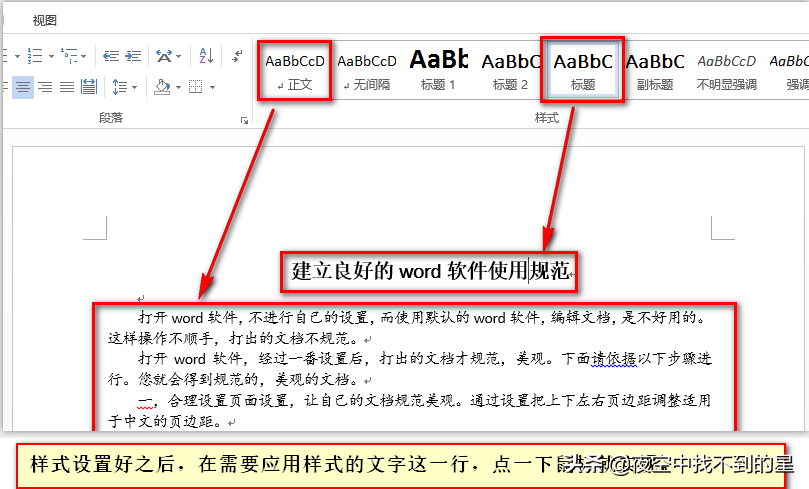Expand the line spacing dropdown arrow
The height and width of the screenshot is (489, 809).
point(134,87)
